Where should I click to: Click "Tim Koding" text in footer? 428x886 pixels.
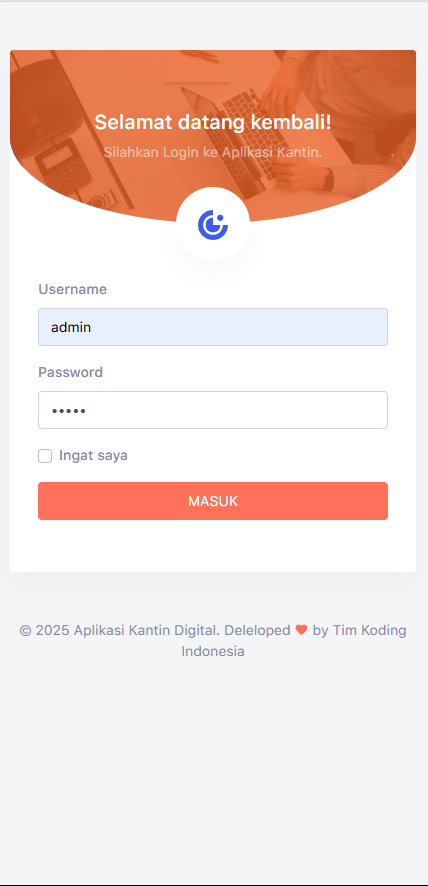coord(370,630)
